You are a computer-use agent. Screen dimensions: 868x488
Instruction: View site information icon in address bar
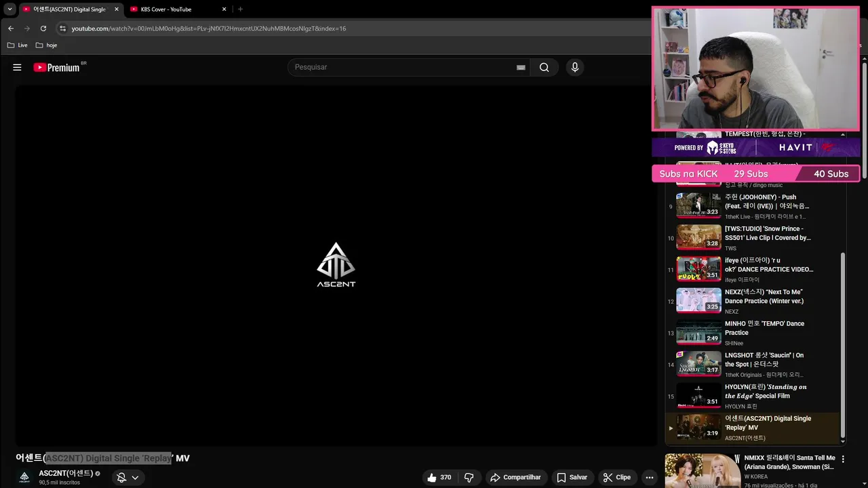click(x=62, y=28)
